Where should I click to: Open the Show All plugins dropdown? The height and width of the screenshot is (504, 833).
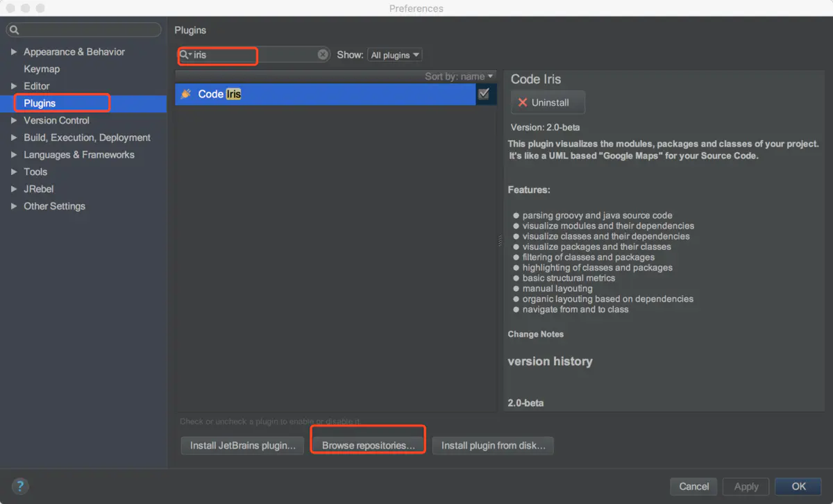pyautogui.click(x=396, y=55)
